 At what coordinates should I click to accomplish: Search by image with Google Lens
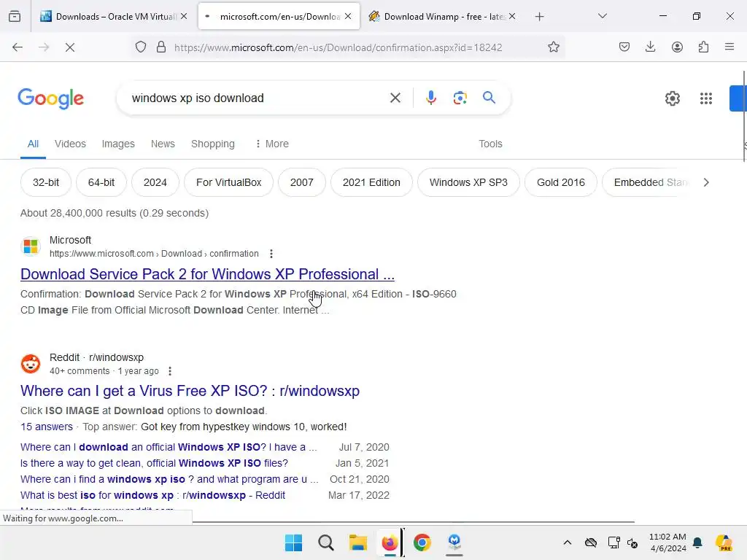(460, 98)
